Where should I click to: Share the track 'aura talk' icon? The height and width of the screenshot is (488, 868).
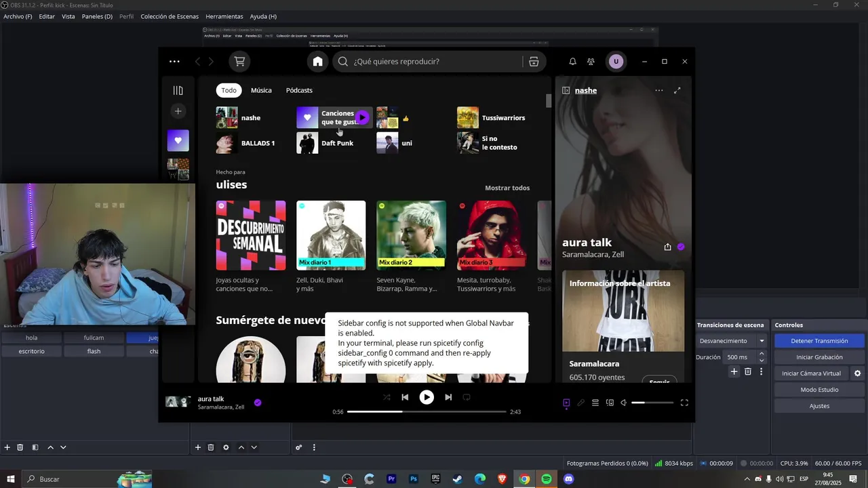point(667,247)
